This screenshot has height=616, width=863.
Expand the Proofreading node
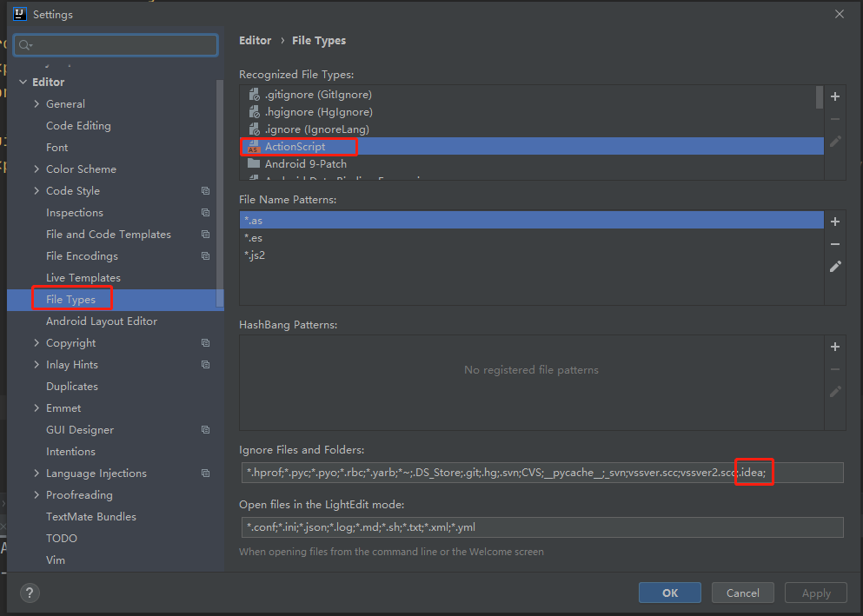click(37, 495)
